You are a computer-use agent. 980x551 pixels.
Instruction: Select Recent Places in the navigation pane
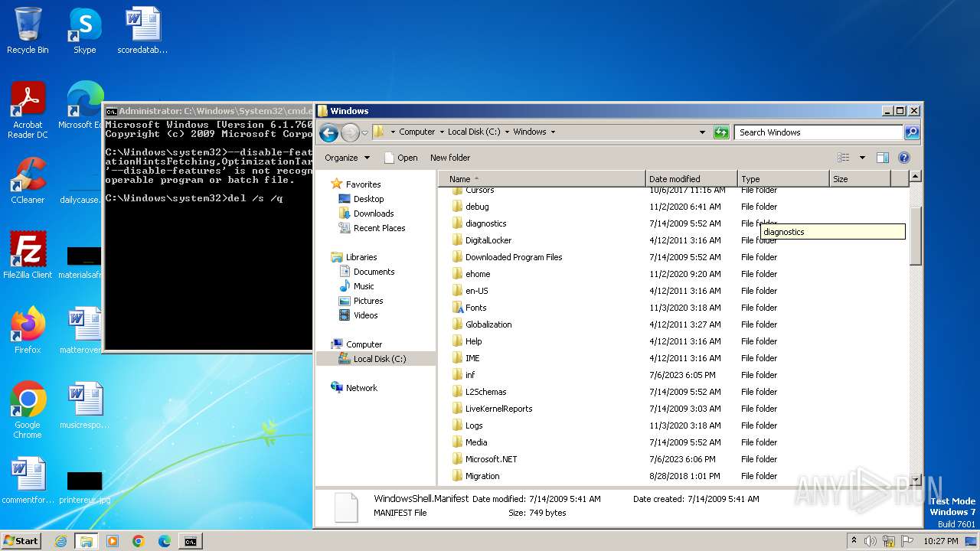point(379,228)
